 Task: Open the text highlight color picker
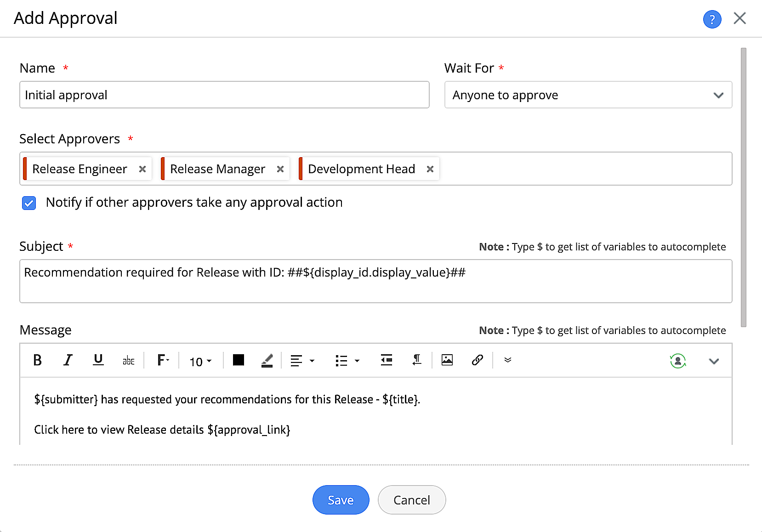(x=267, y=360)
